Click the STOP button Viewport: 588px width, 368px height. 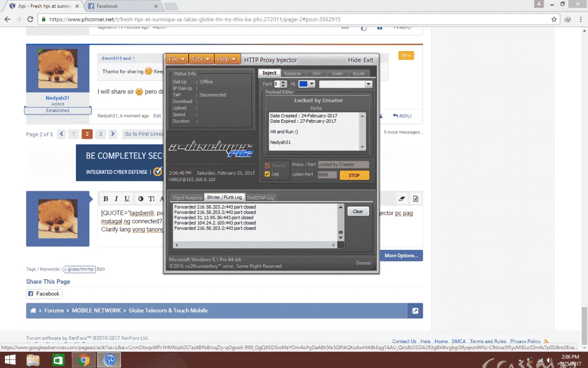point(354,175)
